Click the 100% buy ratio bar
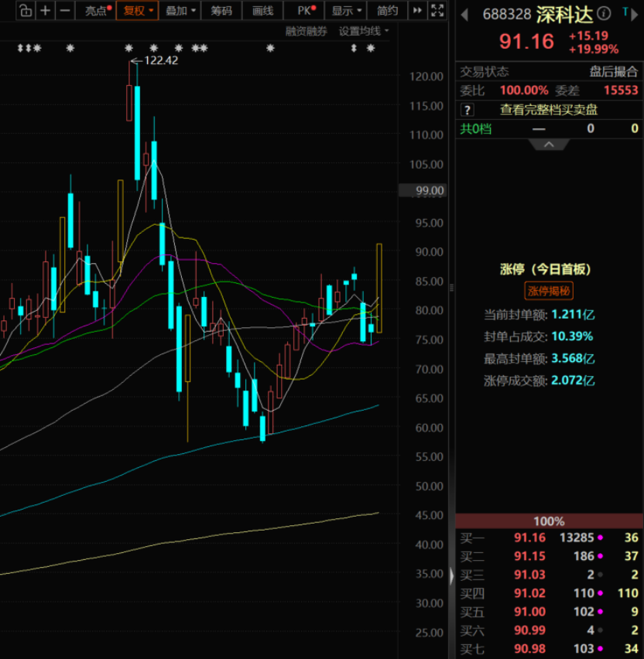The width and height of the screenshot is (644, 659). pyautogui.click(x=549, y=521)
